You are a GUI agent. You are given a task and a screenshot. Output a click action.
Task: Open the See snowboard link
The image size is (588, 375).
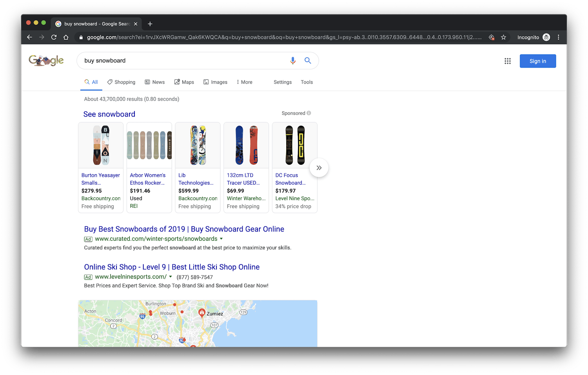109,114
